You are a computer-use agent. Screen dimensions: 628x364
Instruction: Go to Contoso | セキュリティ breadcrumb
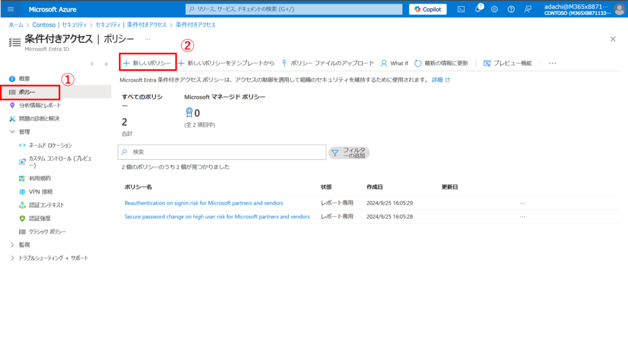click(x=59, y=25)
